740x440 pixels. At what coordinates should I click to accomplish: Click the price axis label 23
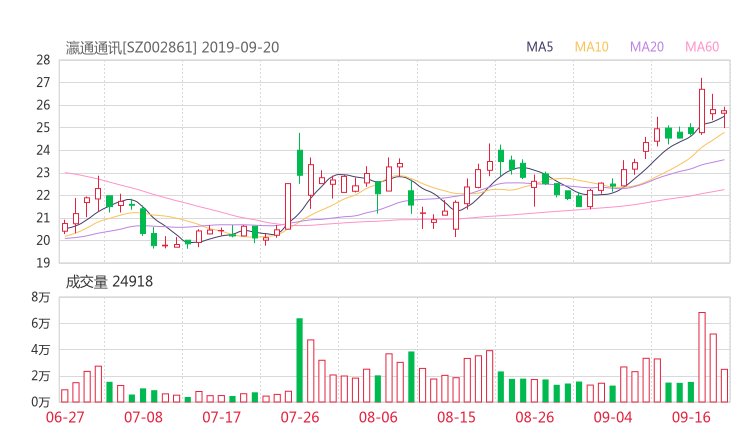pyautogui.click(x=43, y=173)
